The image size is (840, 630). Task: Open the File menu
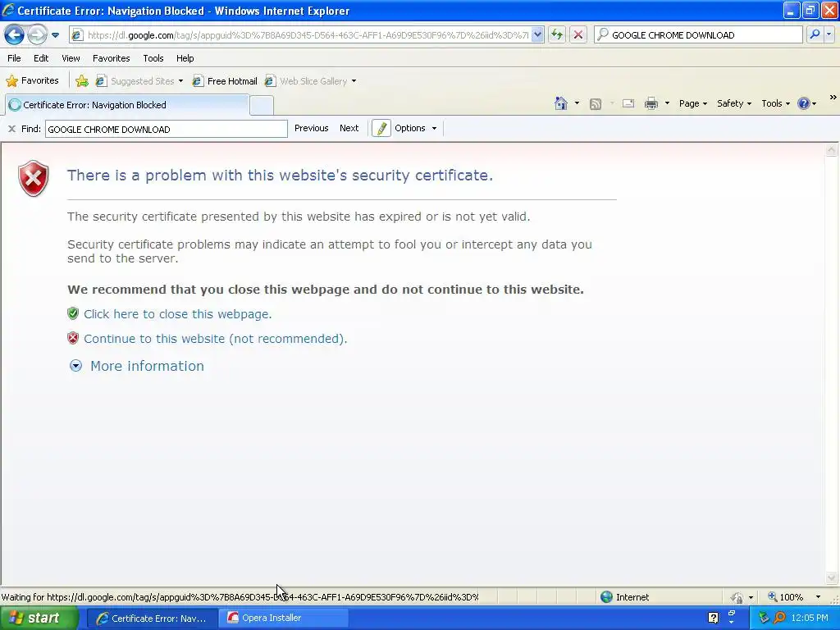tap(14, 58)
